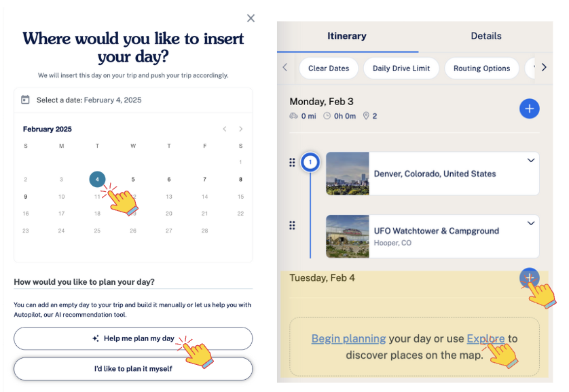The height and width of the screenshot is (392, 569).
Task: Go to next month in calendar
Action: tap(240, 129)
